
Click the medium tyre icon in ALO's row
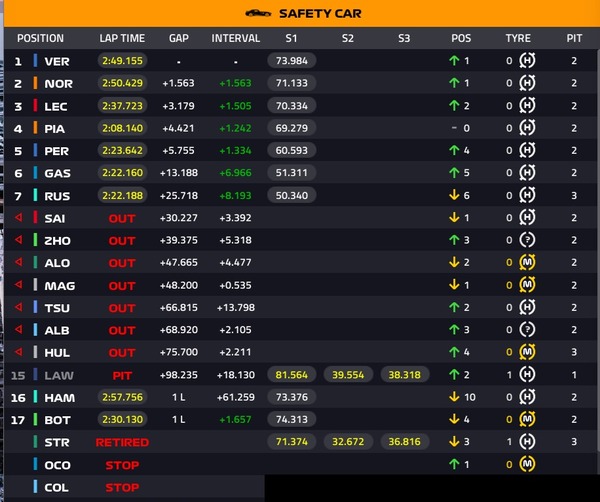(x=527, y=262)
